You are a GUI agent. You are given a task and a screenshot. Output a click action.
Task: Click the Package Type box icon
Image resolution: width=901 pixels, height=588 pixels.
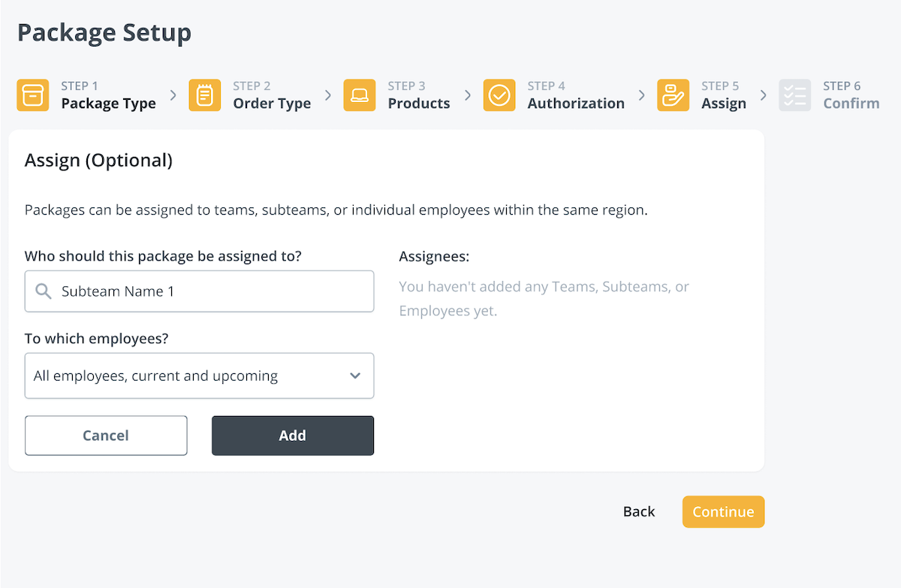click(x=32, y=95)
